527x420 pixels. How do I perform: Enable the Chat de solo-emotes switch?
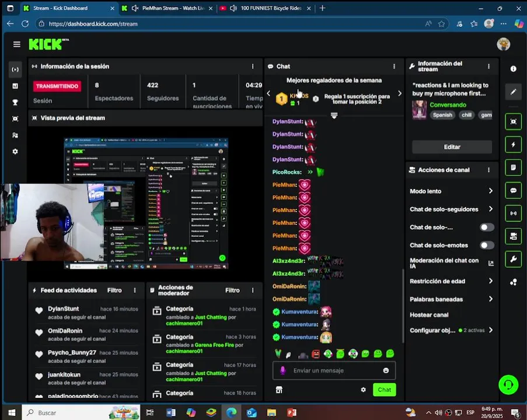(487, 245)
